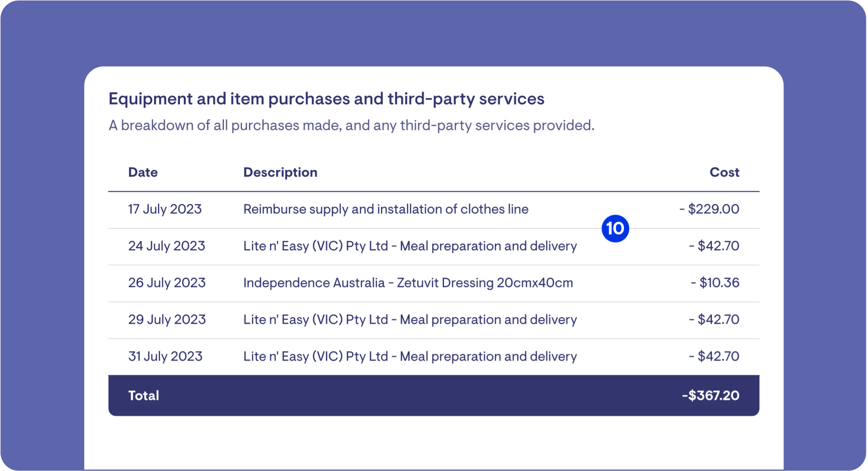Click the Cost column header
This screenshot has height=471, width=868.
(x=724, y=172)
